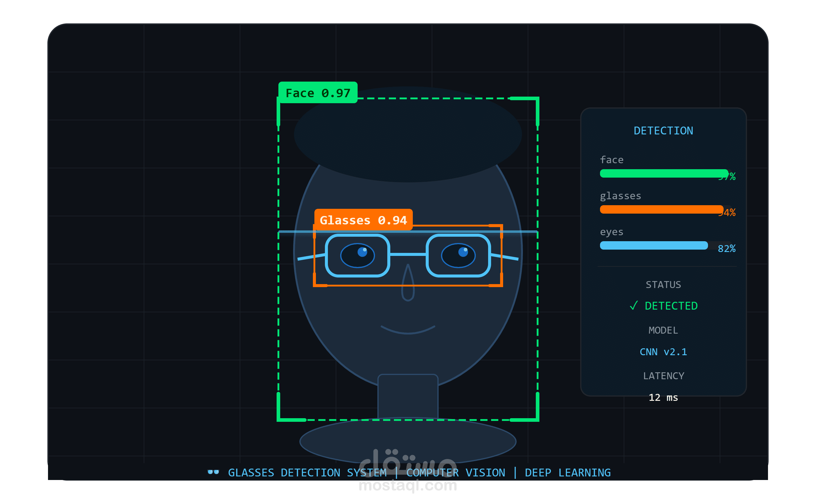
Task: Click the 'glasses' label in panel
Action: 621,196
